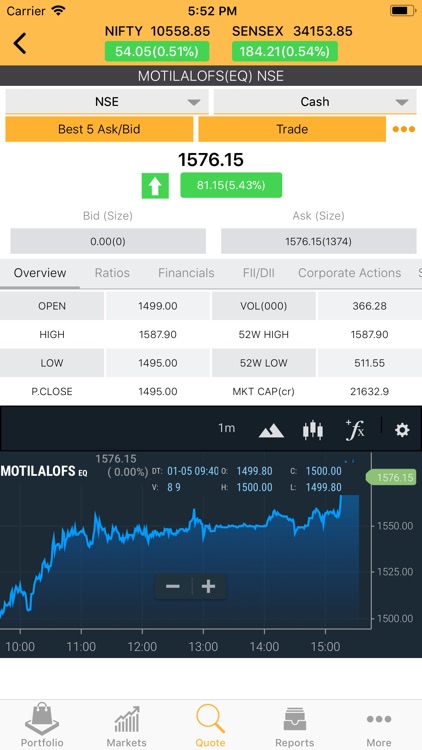Open More from the bottom bar
Viewport: 422px width, 750px height.
pos(379,727)
